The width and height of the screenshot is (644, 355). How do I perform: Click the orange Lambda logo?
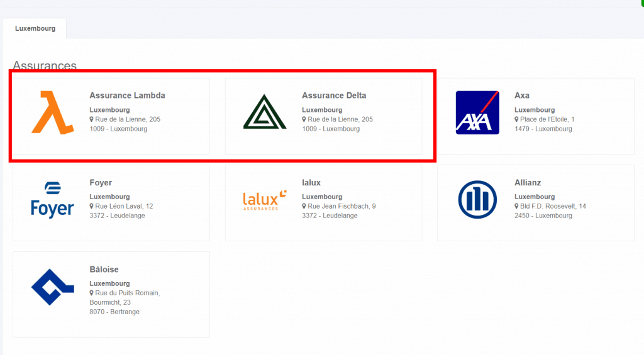(53, 112)
